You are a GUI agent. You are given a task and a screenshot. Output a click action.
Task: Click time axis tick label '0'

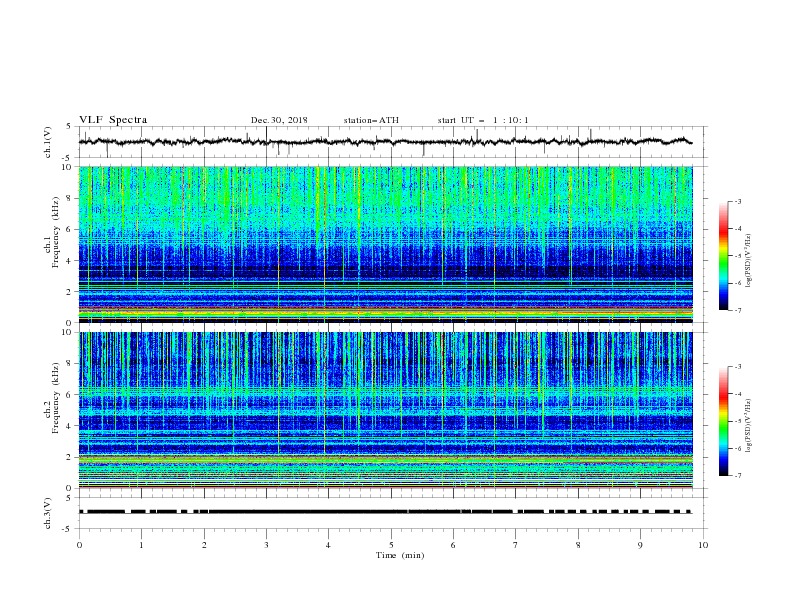point(79,545)
